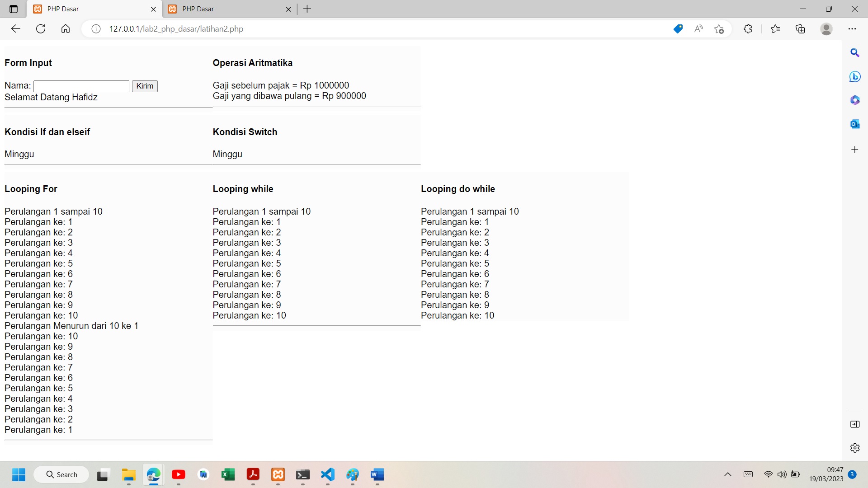This screenshot has width=868, height=488.
Task: Open the Favorites list icon
Action: [x=775, y=29]
